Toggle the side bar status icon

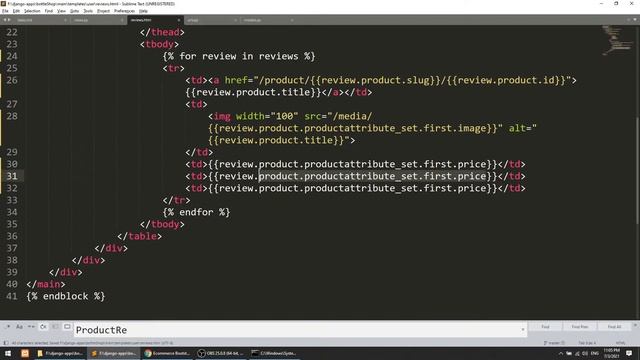click(x=6, y=343)
